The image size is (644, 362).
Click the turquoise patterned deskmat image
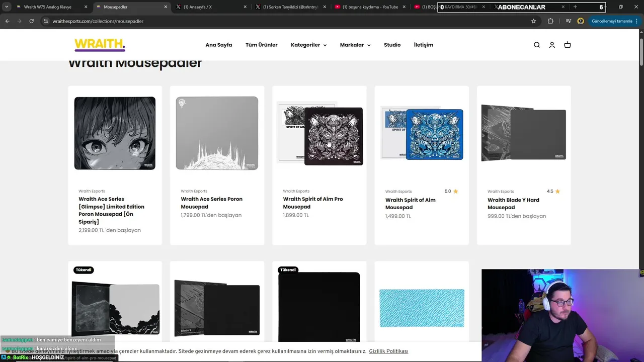point(422,308)
